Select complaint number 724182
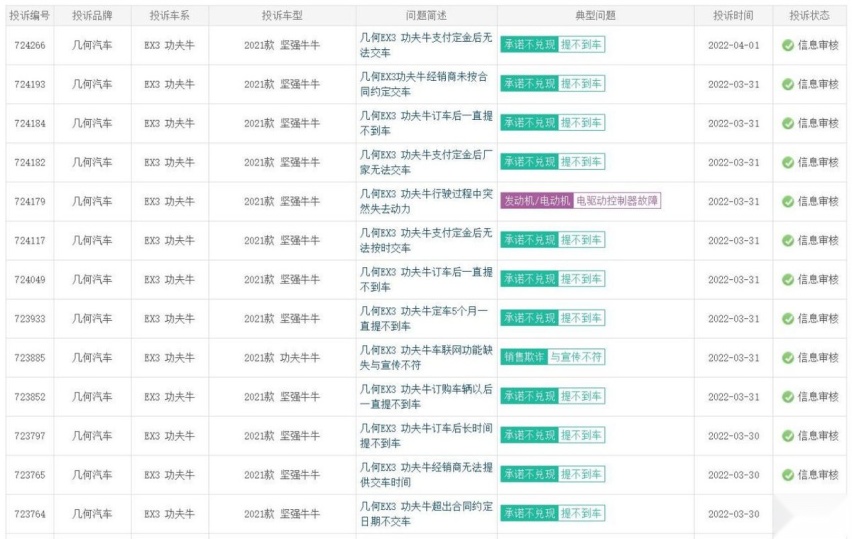The image size is (852, 539). point(30,163)
